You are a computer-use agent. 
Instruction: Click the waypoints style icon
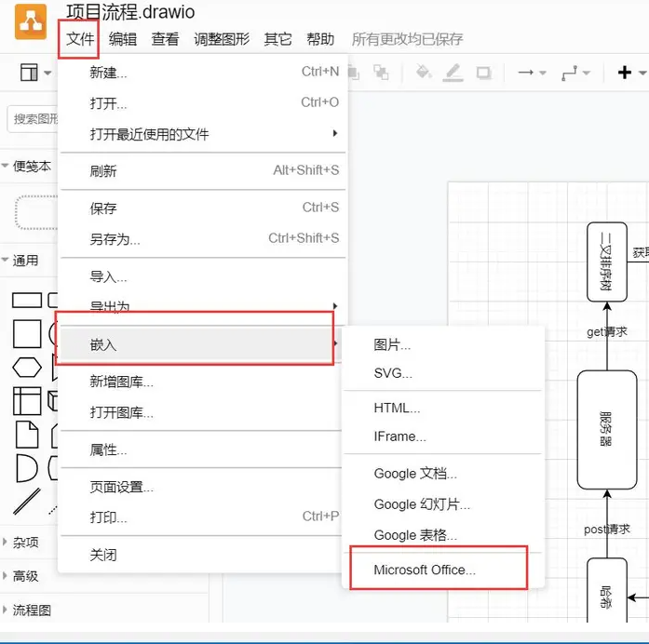point(569,74)
